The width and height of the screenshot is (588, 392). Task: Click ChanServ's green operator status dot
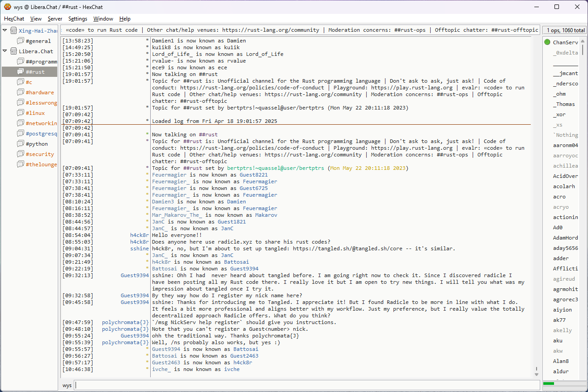[547, 42]
